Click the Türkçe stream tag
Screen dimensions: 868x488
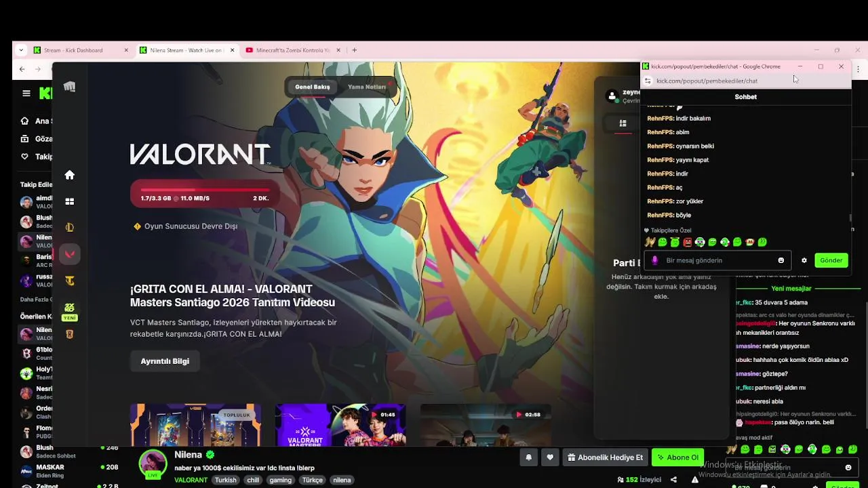[x=313, y=480]
